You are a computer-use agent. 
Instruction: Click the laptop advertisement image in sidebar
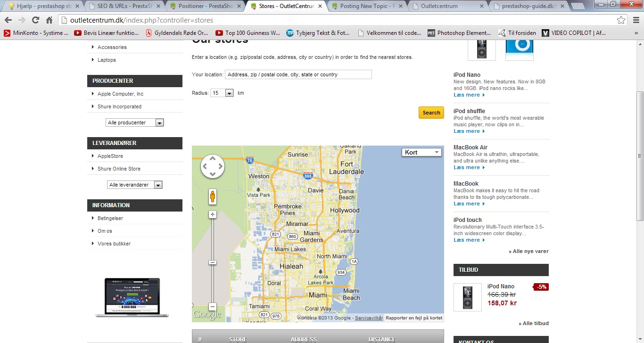132,297
